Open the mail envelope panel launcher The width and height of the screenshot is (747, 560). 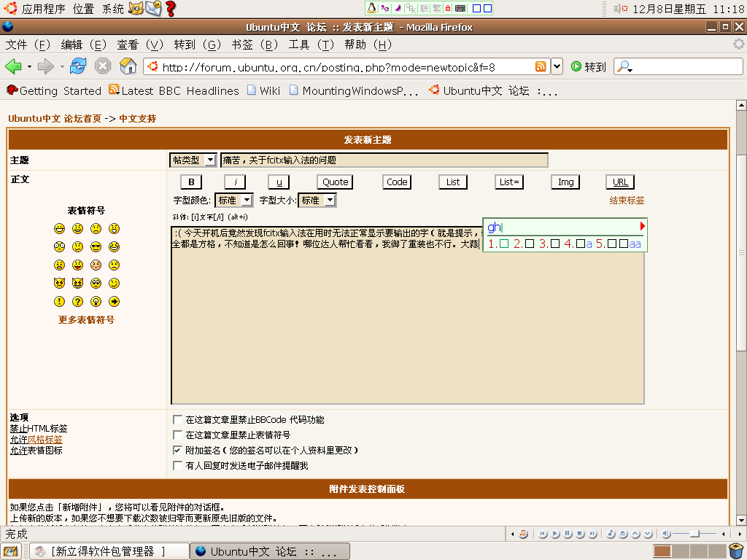[153, 9]
